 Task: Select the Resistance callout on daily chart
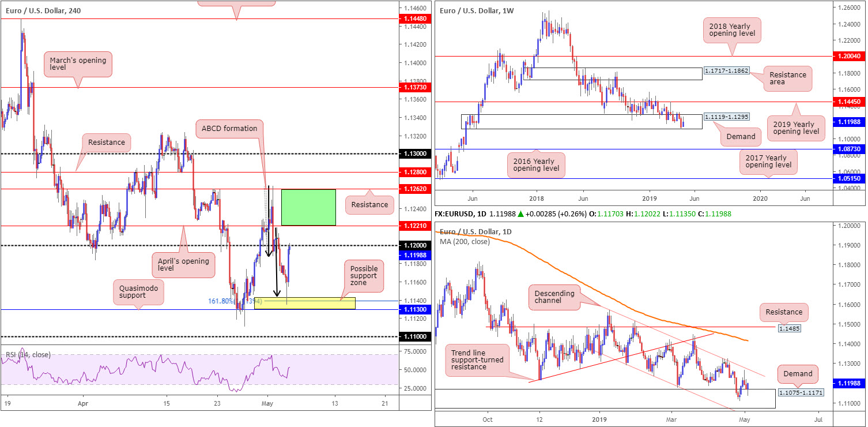784,312
